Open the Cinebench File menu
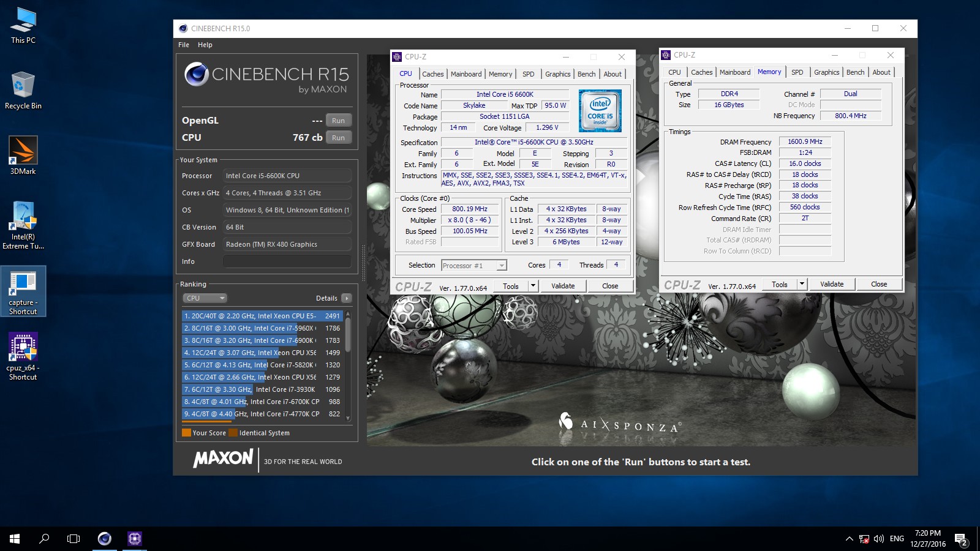 click(184, 45)
